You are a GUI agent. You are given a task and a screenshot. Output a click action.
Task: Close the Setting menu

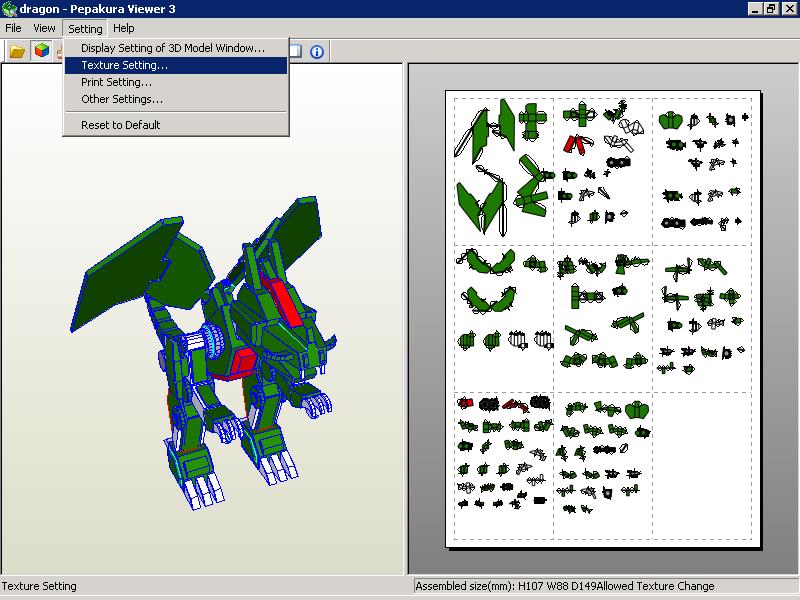tap(85, 29)
